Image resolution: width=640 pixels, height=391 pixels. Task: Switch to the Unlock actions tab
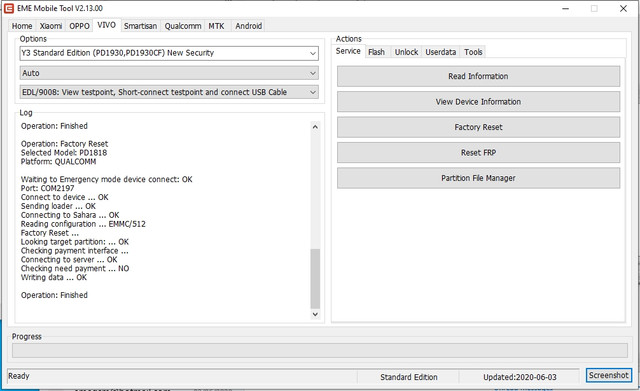click(406, 52)
